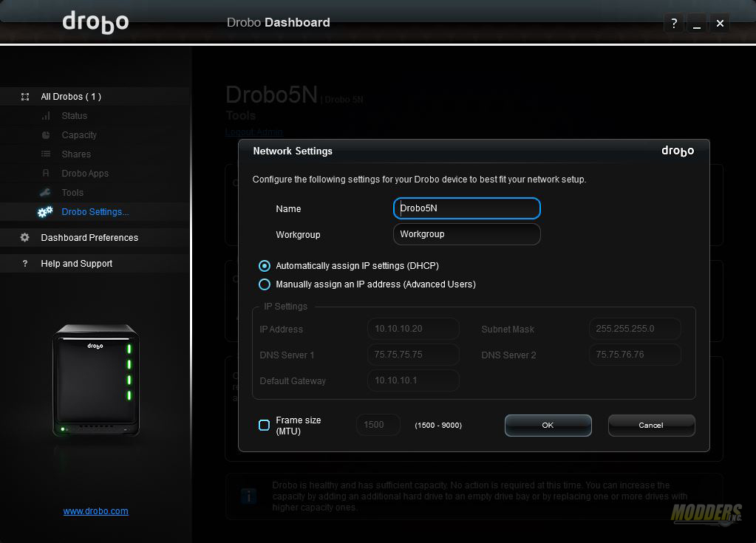756x543 pixels.
Task: Click the Drobo device image
Action: coord(96,380)
